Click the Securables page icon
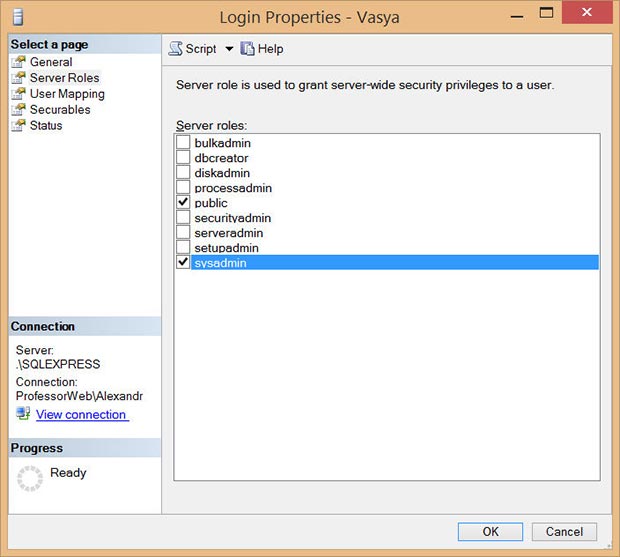 pyautogui.click(x=18, y=109)
